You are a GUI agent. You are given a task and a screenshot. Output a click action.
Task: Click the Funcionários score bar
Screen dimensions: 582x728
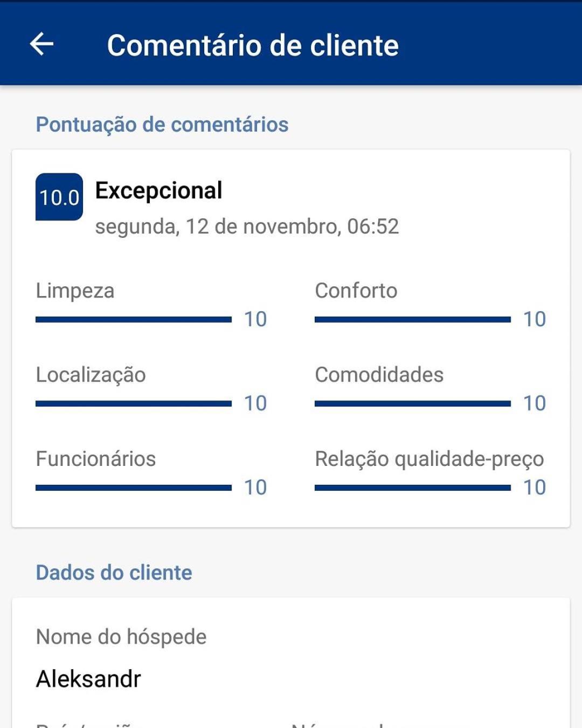pos(134,488)
